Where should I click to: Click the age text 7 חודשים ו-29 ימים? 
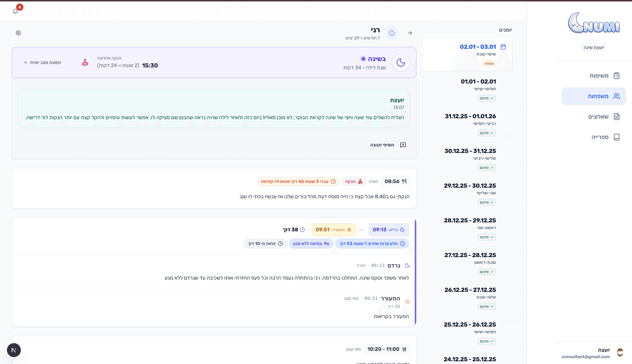tap(362, 38)
